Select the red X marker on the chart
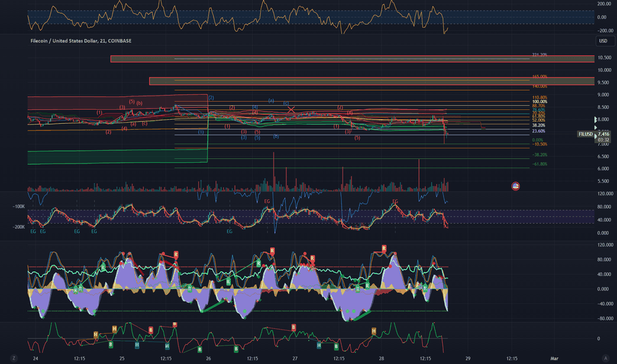Image resolution: width=617 pixels, height=364 pixels. point(291,110)
